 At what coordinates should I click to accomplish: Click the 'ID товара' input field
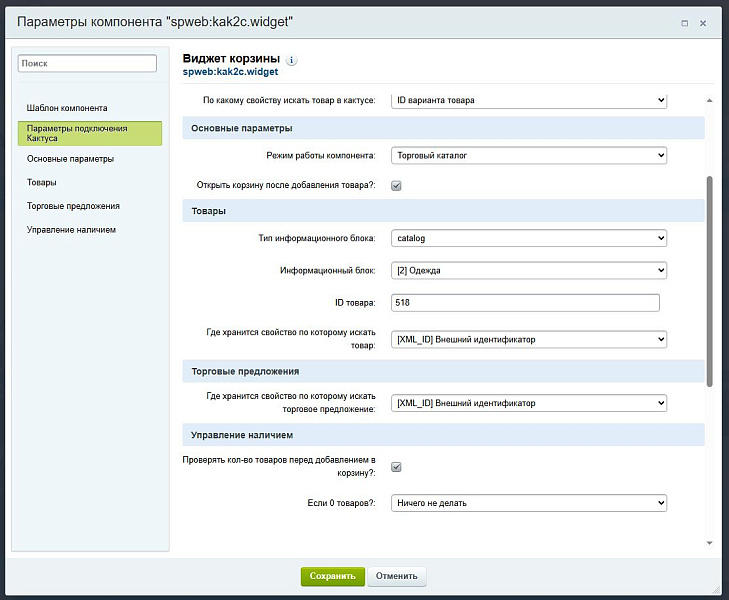[x=525, y=303]
